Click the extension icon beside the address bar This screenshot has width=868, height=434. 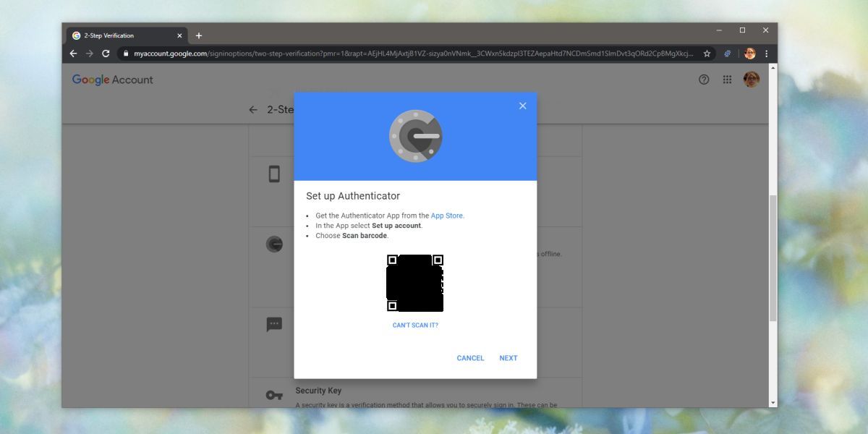(x=727, y=54)
